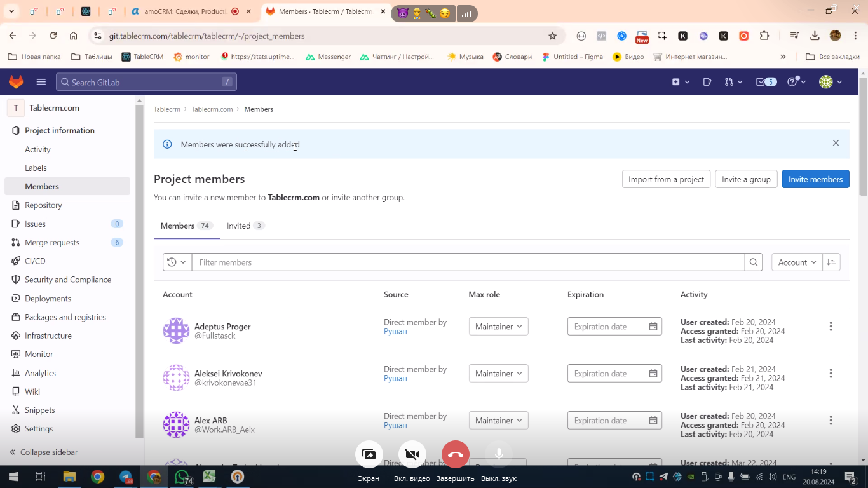Dismiss the members added alert

tap(836, 143)
